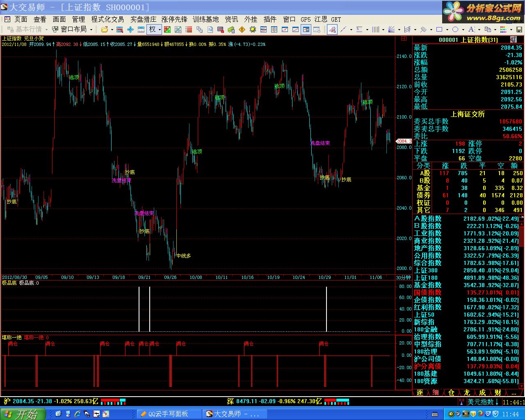Click the ruler measurement toolbar icon
The height and width of the screenshot is (420, 525).
[141, 30]
